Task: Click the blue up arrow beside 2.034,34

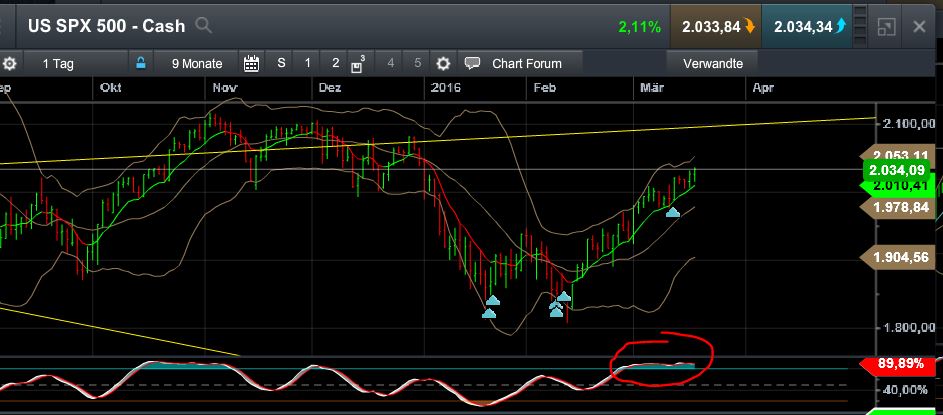Action: [x=841, y=26]
